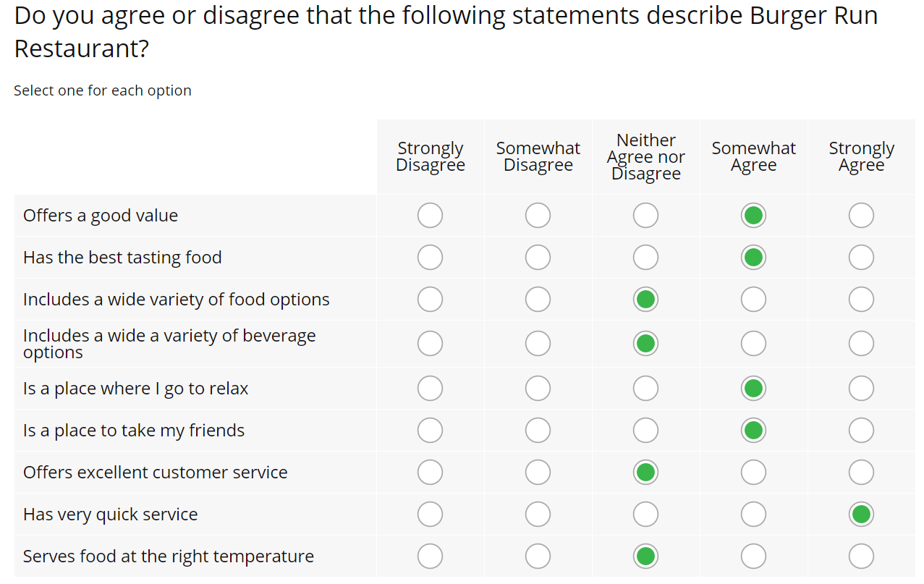Pick Somewhat Agree for wide variety of food options
The width and height of the screenshot is (924, 584).
753,300
